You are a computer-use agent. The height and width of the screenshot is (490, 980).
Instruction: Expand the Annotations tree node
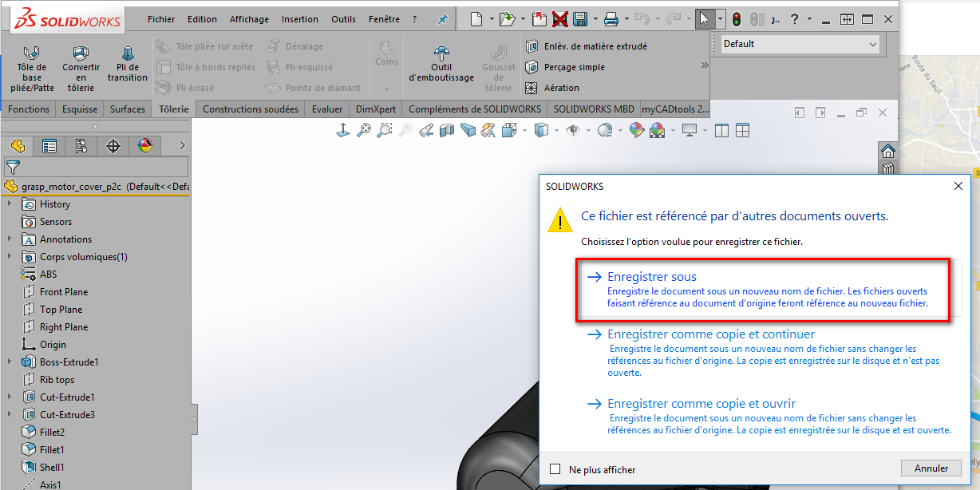[10, 239]
